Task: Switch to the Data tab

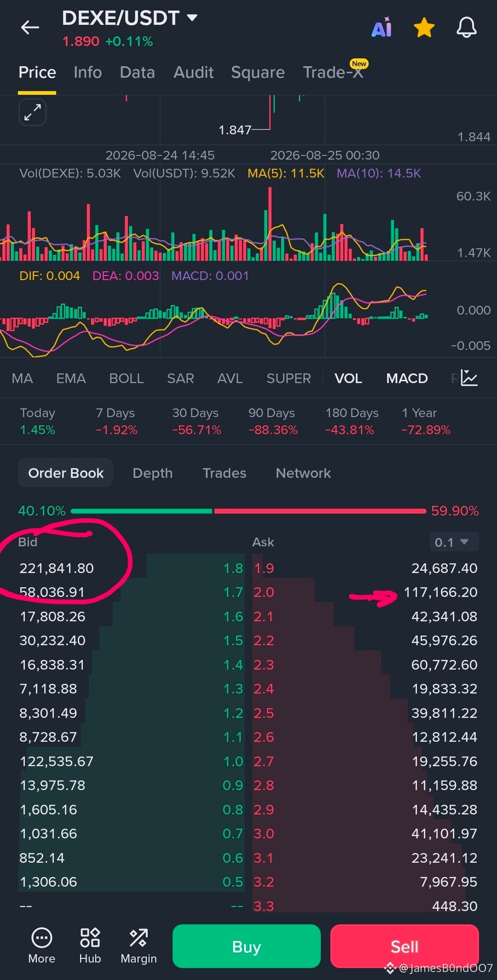Action: (137, 73)
